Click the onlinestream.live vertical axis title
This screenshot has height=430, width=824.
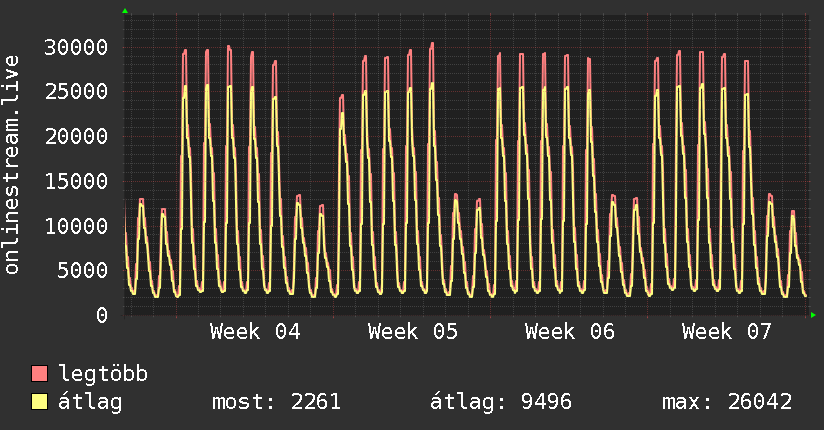(x=11, y=165)
